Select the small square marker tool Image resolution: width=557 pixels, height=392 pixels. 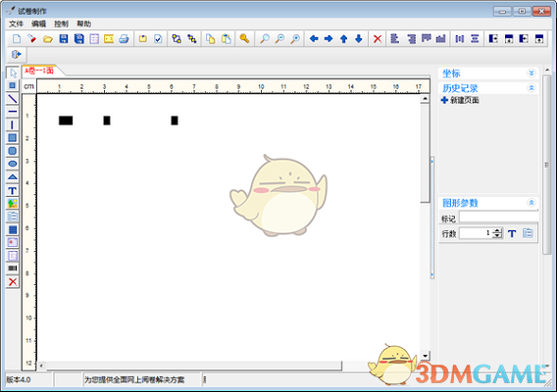point(13,85)
